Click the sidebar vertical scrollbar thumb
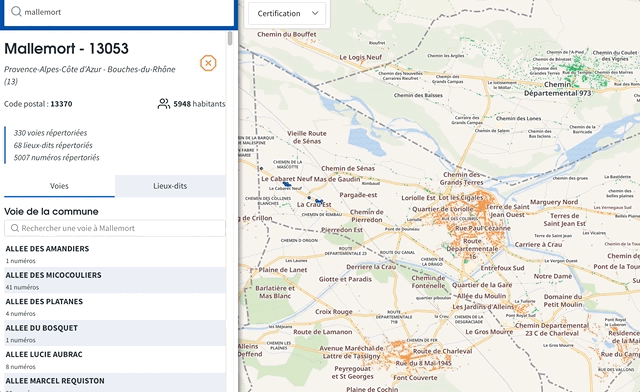640x392 pixels. (230, 38)
